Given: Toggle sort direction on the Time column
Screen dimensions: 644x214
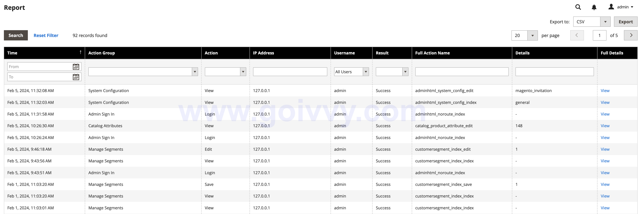Looking at the screenshot, I should pyautogui.click(x=81, y=53).
